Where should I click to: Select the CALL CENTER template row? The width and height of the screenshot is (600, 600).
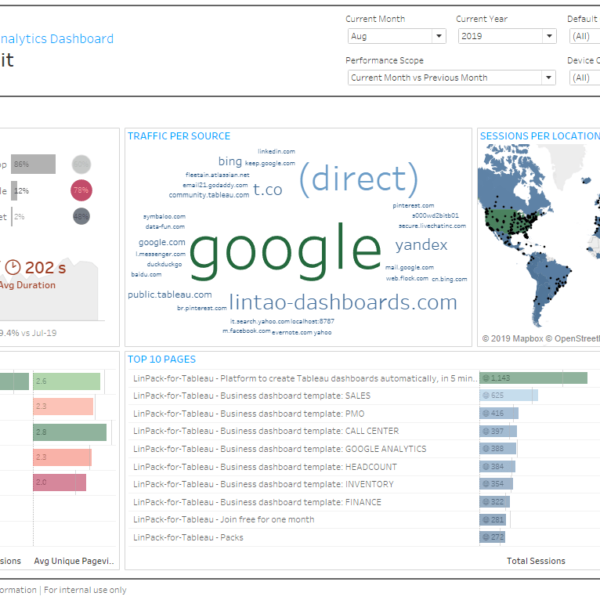tap(303, 431)
